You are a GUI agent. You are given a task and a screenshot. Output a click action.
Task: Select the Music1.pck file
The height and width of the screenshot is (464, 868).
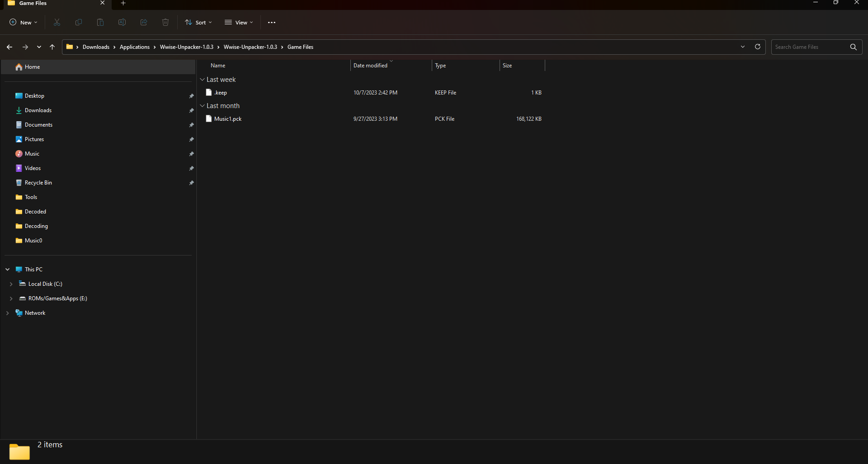point(228,119)
